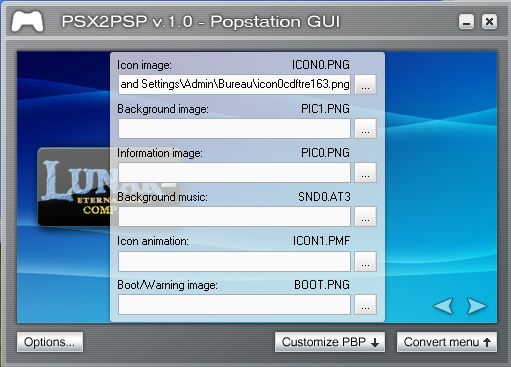The height and width of the screenshot is (367, 511).
Task: Browse for Boot/Warning image BOOT.PNG
Action: [x=365, y=305]
